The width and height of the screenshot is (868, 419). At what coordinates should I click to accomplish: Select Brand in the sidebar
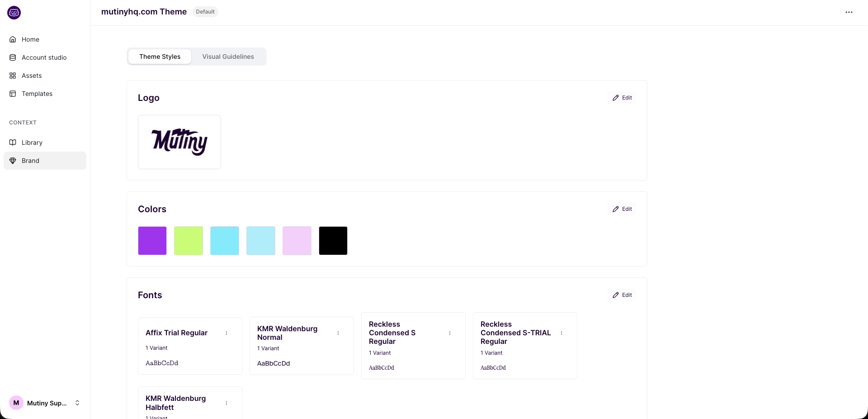pyautogui.click(x=45, y=161)
